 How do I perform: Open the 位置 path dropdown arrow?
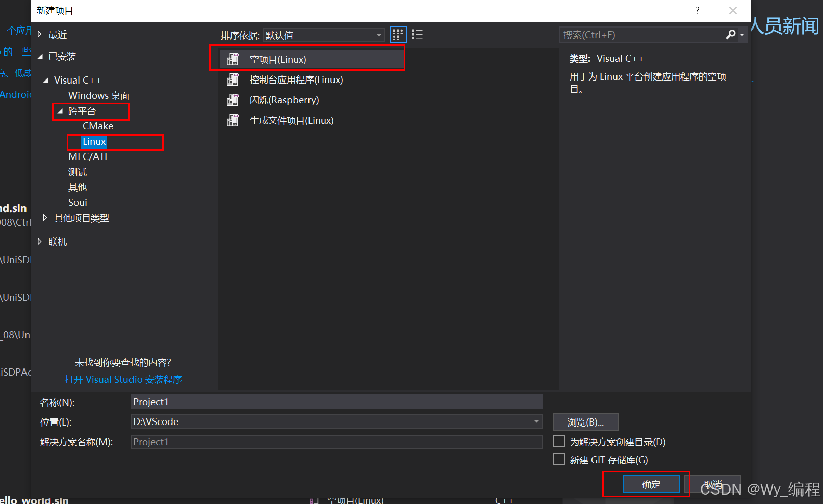536,421
